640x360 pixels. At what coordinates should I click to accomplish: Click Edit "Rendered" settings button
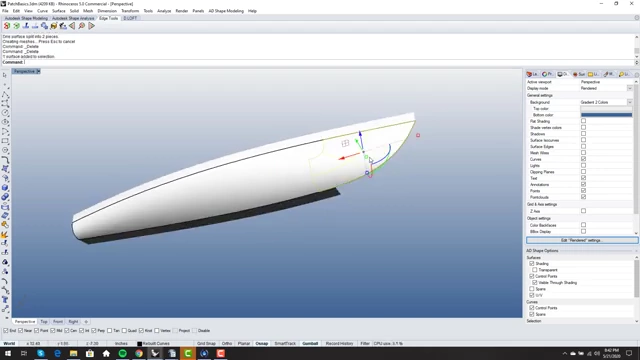pyautogui.click(x=582, y=240)
